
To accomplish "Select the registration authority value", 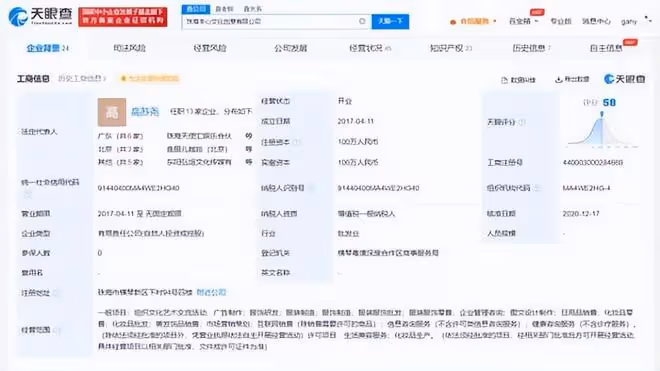I will [388, 253].
